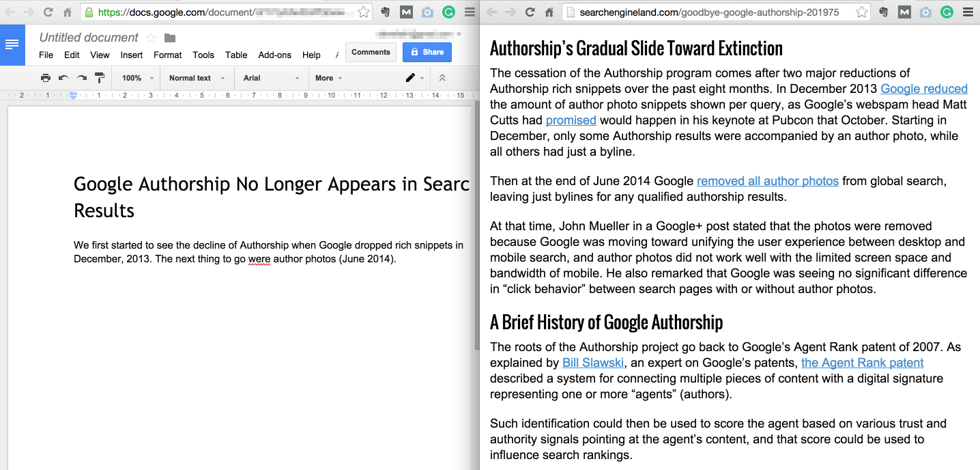Open the "Bill Slawski" link

click(x=593, y=363)
